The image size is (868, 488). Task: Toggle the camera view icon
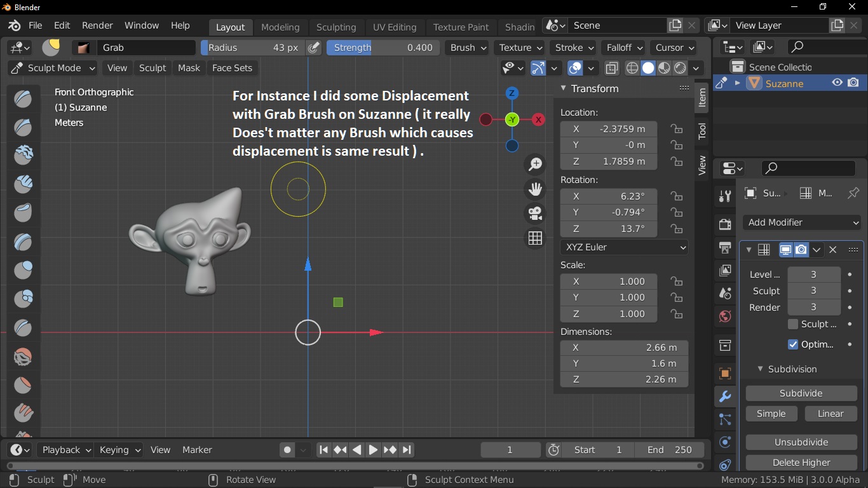click(x=536, y=213)
